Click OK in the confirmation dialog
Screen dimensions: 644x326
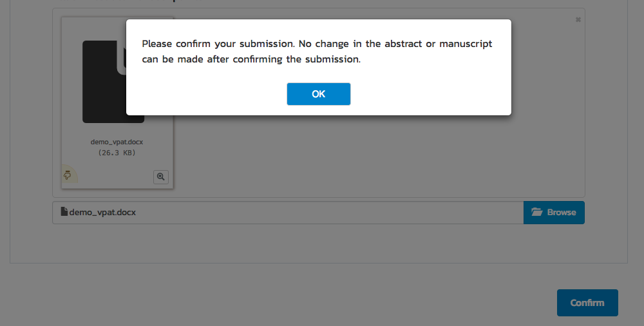318,93
